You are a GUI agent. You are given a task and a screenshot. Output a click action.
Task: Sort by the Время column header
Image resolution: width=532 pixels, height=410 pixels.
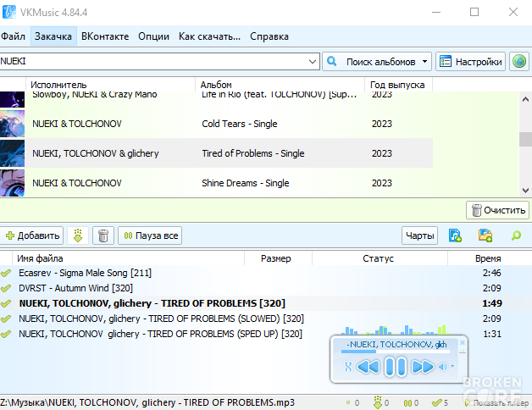[x=488, y=258]
